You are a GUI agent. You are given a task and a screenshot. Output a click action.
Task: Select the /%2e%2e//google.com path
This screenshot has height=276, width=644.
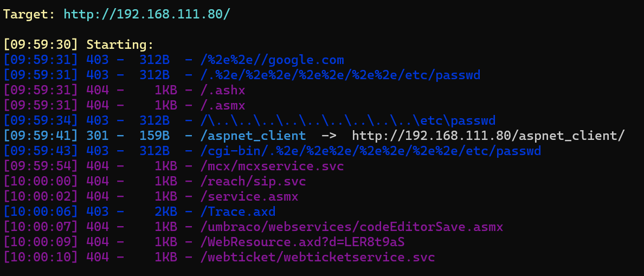point(272,60)
